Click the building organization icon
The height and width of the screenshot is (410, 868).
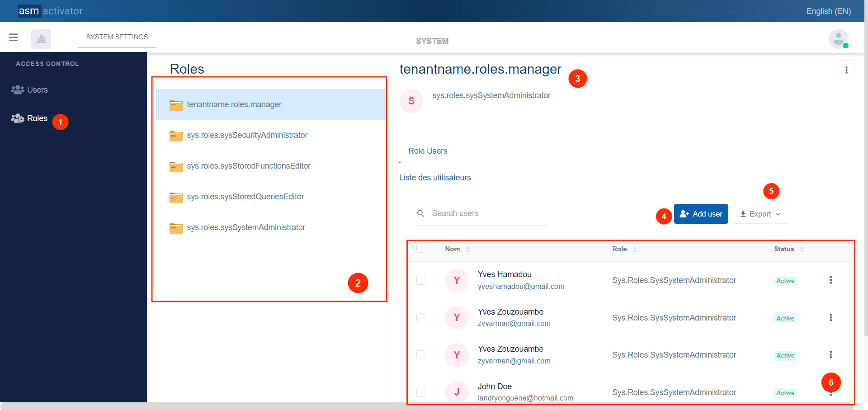pyautogui.click(x=41, y=39)
